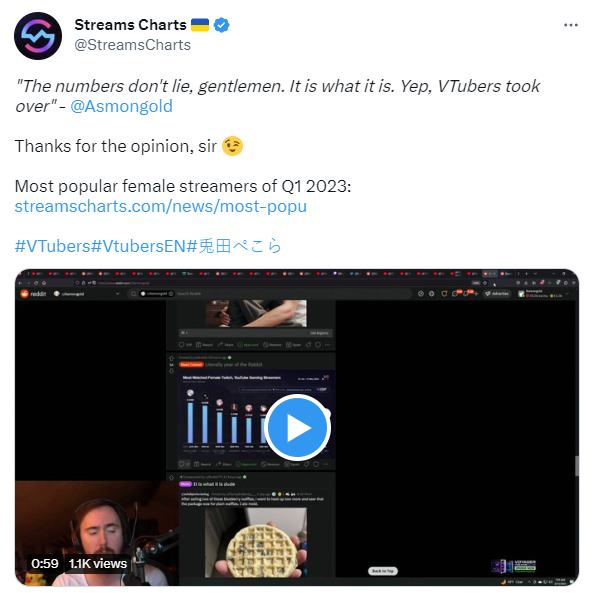Visit the @Asmongold mention
The image size is (593, 593).
coord(121,106)
